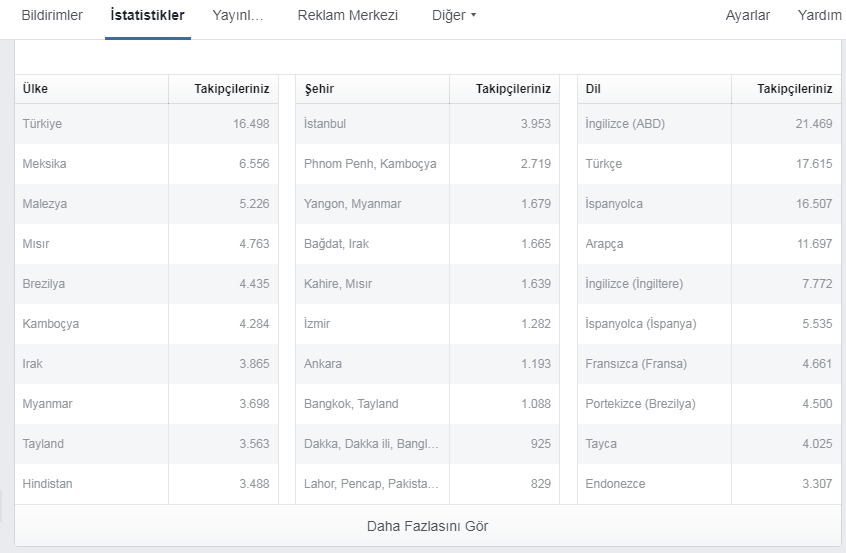Open the Bildirimler tab
846x553 pixels.
coord(52,15)
